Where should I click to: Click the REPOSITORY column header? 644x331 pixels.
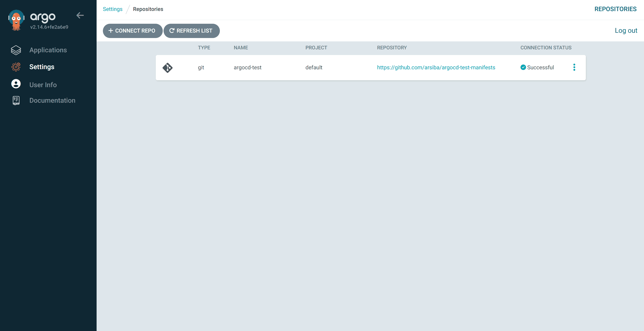click(392, 47)
